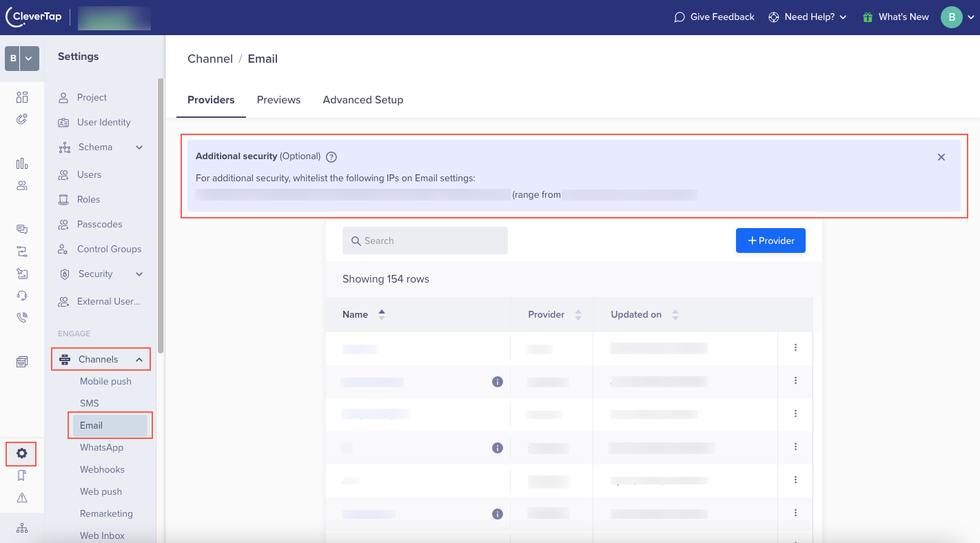
Task: Click the + Provider button
Action: (x=770, y=240)
